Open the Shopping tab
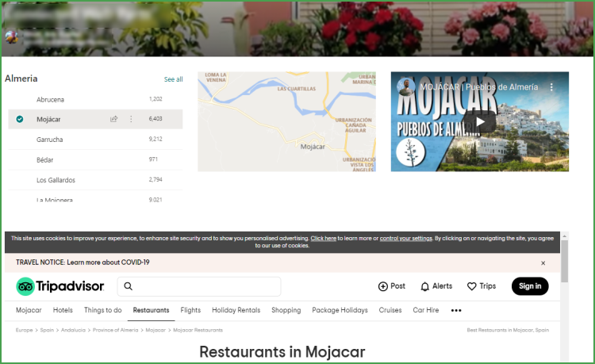Viewport: 595px width, 364px height. pyautogui.click(x=286, y=310)
